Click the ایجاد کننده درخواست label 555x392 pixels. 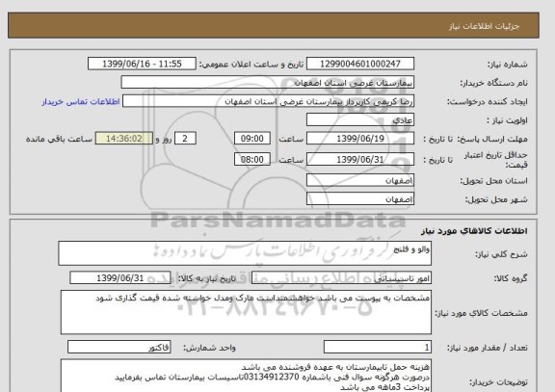[488, 102]
